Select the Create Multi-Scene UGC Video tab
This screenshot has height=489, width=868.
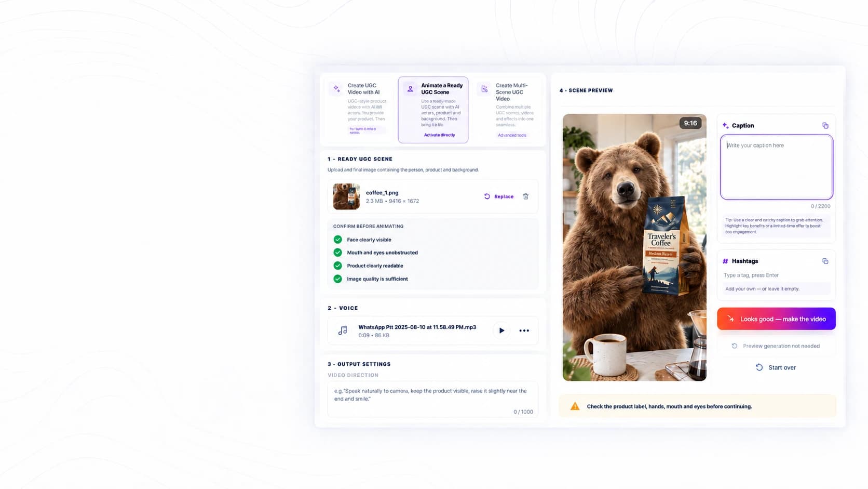pyautogui.click(x=507, y=110)
